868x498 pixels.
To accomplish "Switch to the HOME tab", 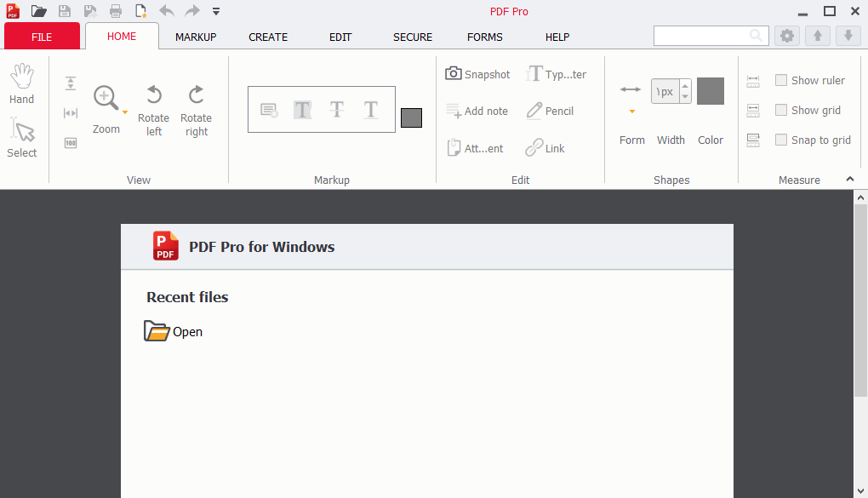I will [122, 37].
